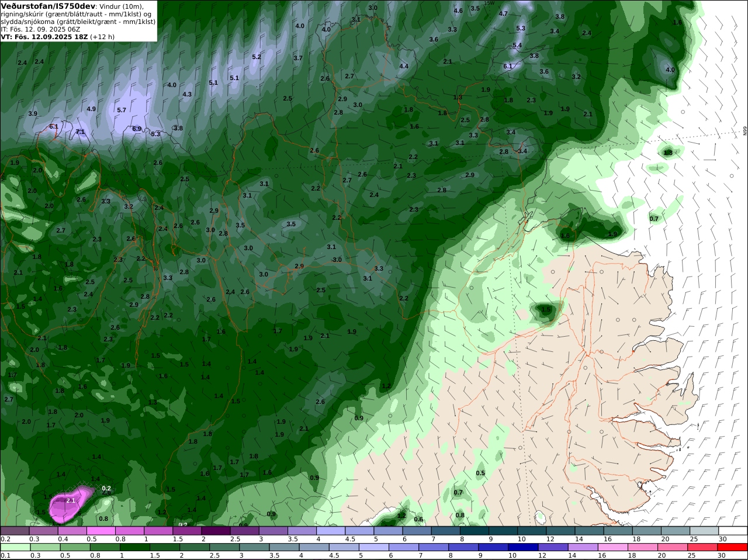Screen dimensions: 748x560
Task: Pick the 4.4 map label
Action: (404, 66)
